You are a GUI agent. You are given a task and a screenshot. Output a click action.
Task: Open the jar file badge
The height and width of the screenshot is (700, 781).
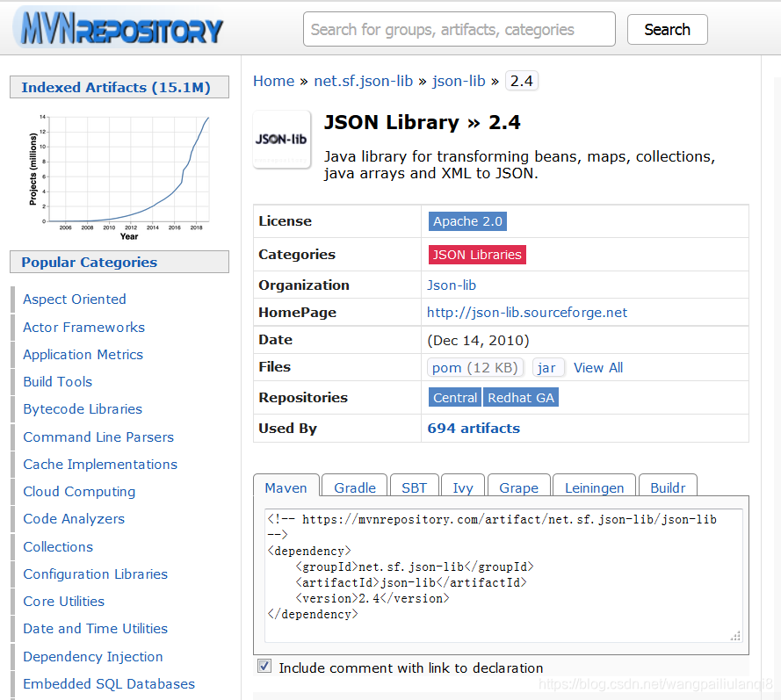pos(547,367)
